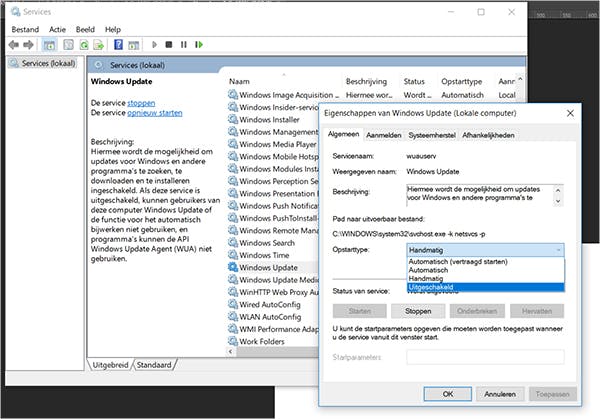Click the Stoppen button in dialog

point(418,311)
